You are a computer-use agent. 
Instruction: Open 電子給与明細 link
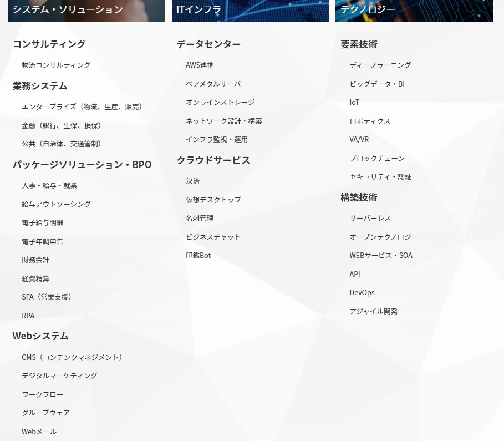[x=43, y=222]
